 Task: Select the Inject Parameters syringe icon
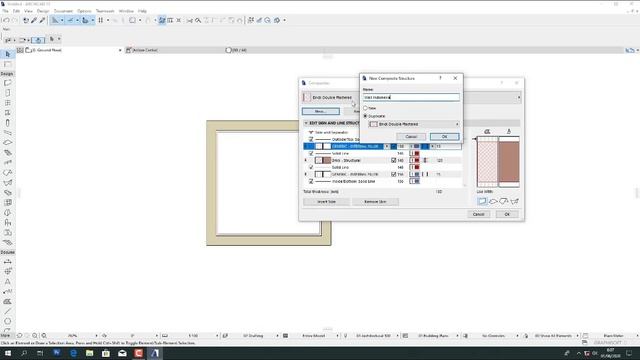click(42, 20)
